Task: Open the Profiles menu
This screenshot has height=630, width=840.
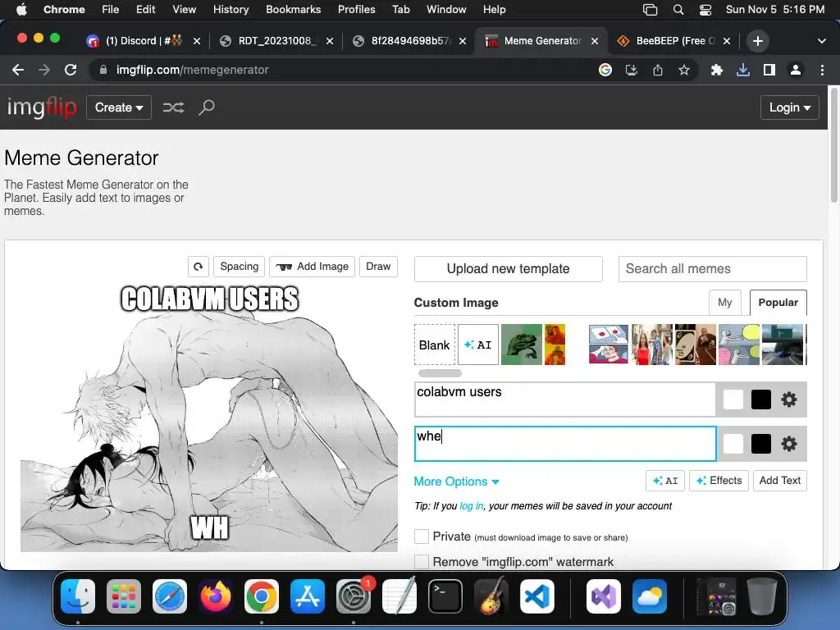Action: coord(356,10)
